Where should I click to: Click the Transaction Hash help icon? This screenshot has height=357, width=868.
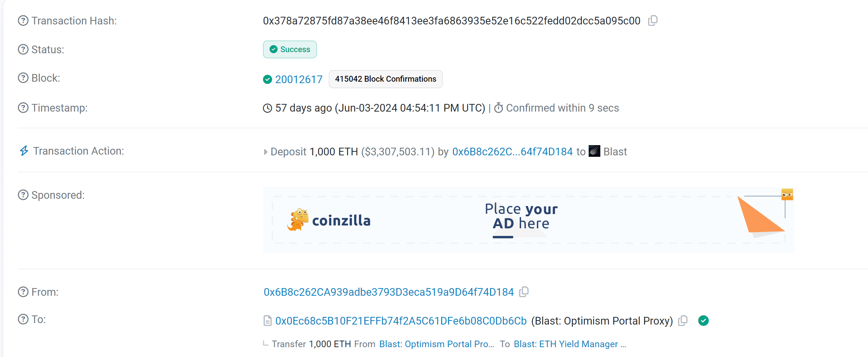pos(23,21)
